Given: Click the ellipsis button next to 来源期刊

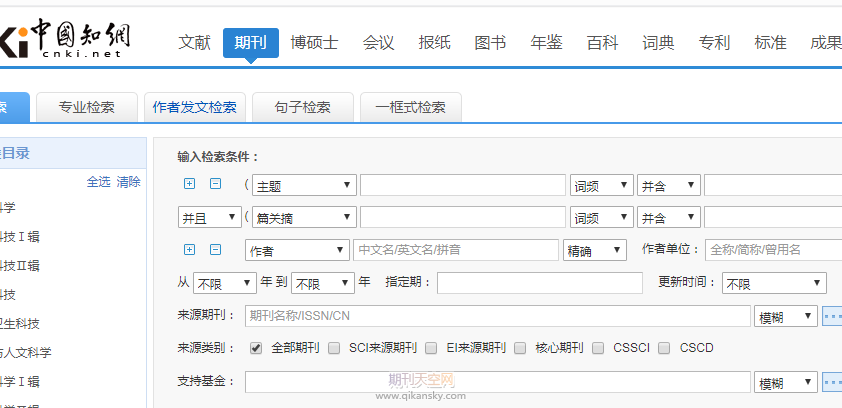Looking at the screenshot, I should point(832,316).
